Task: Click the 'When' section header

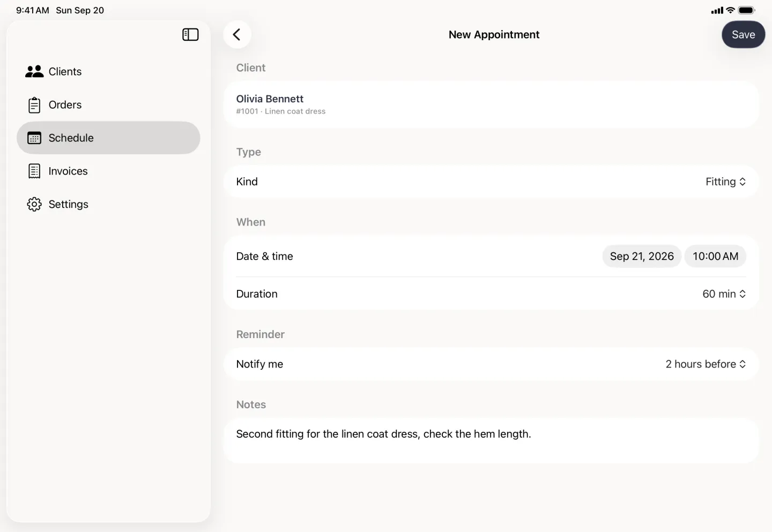Action: [251, 222]
